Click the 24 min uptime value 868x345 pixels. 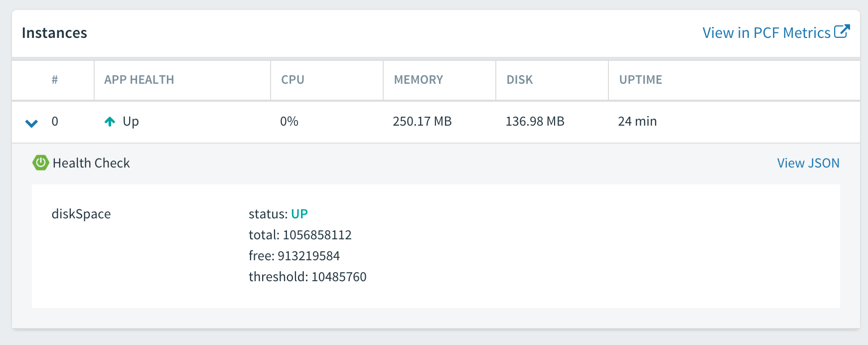(637, 122)
